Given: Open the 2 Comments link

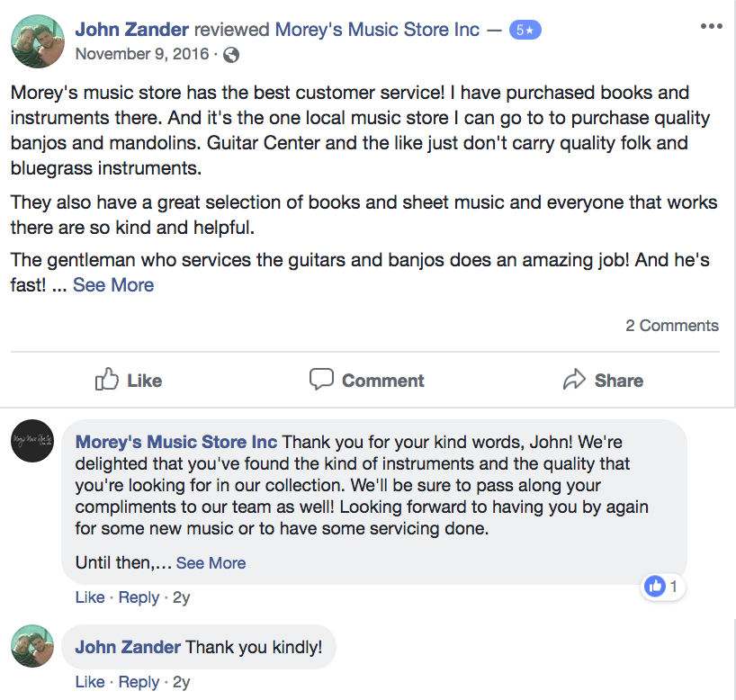Looking at the screenshot, I should (672, 326).
